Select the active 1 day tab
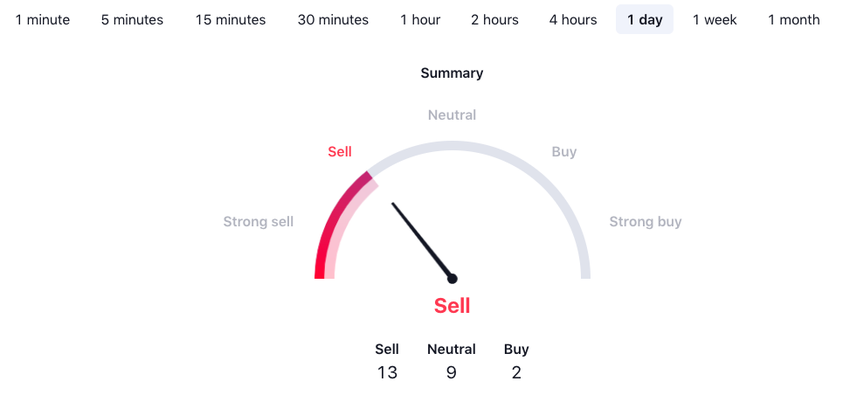The height and width of the screenshot is (402, 850). [x=645, y=20]
